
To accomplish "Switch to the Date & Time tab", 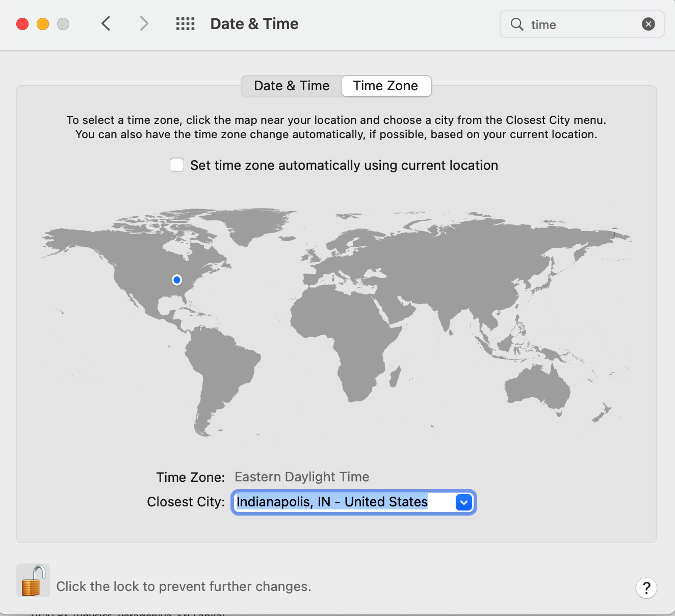I will pos(292,86).
